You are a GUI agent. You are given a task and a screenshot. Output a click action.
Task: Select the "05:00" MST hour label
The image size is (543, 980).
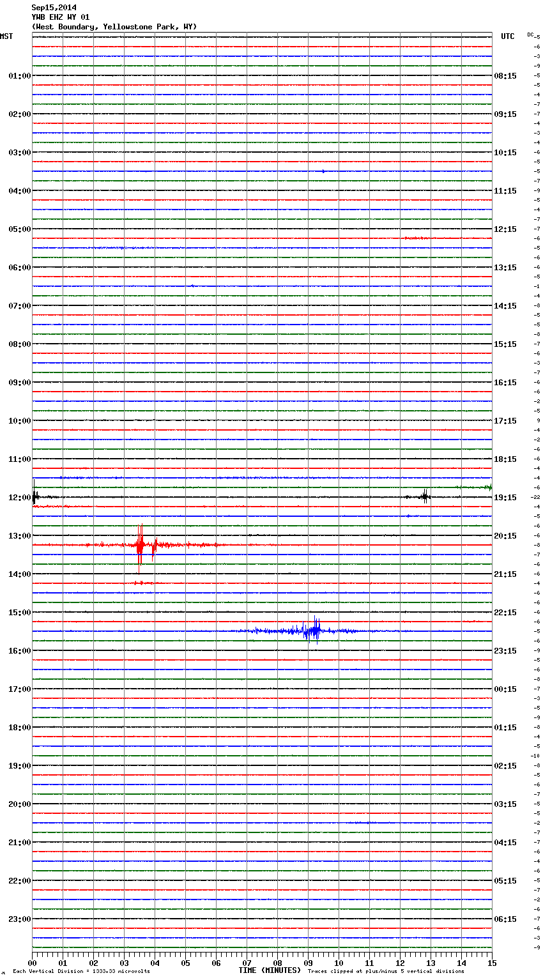coord(19,229)
